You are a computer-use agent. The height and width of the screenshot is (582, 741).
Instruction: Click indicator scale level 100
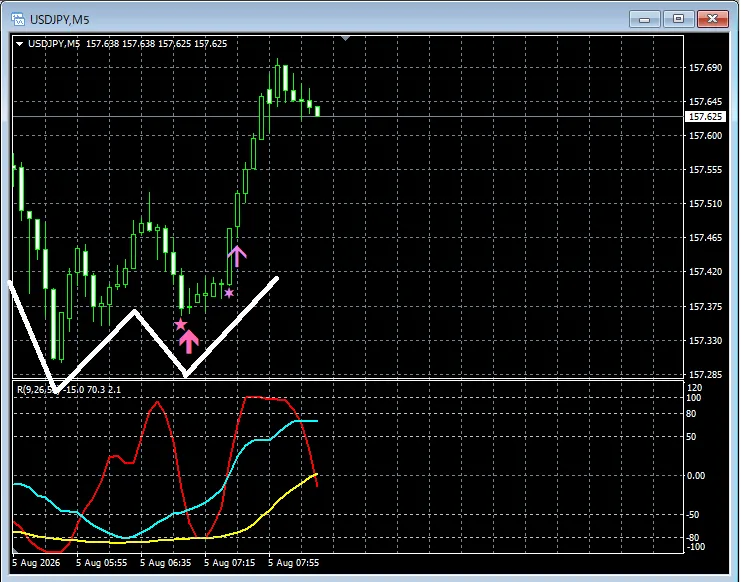[694, 398]
